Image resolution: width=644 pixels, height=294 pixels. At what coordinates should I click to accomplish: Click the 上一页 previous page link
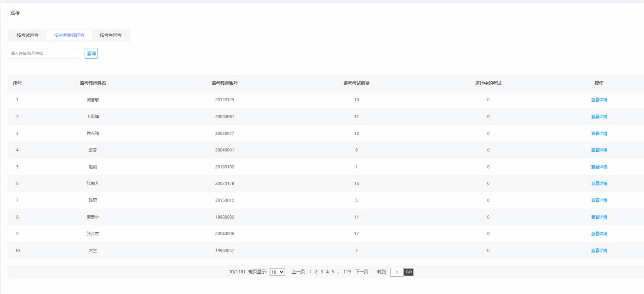pyautogui.click(x=299, y=272)
